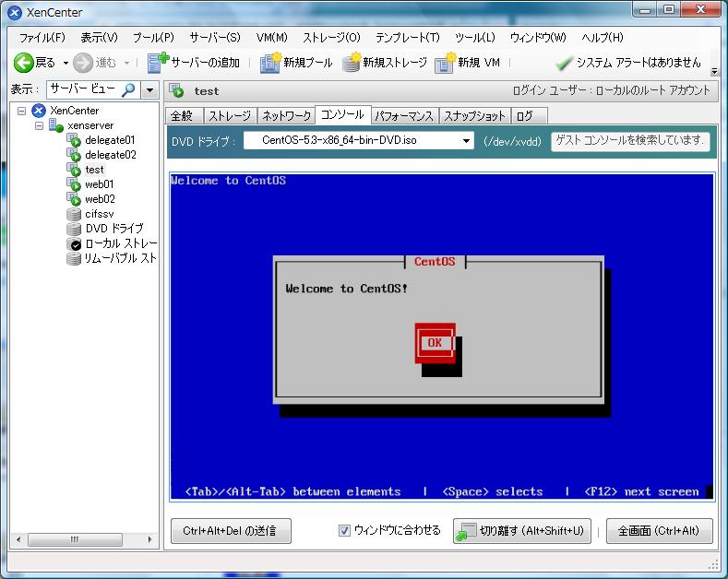
Task: Click the New Pool icon
Action: coord(270,63)
